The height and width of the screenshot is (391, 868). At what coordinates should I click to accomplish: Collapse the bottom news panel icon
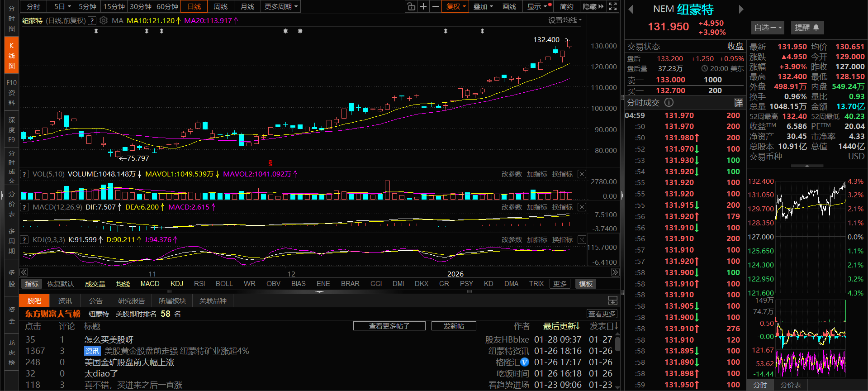coord(613,300)
